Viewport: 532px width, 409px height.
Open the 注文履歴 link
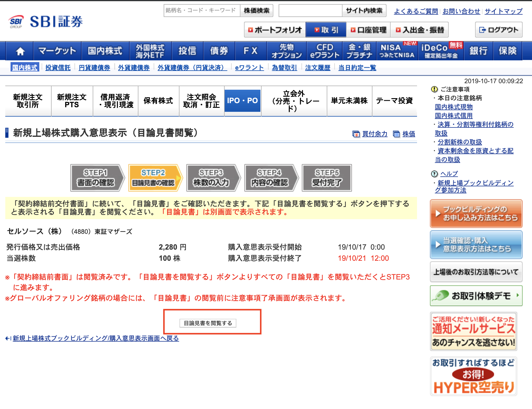(x=318, y=68)
